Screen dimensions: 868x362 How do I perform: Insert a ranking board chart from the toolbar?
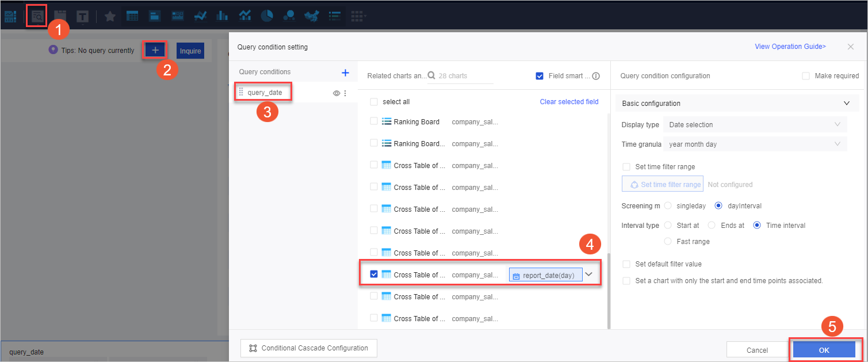pos(334,16)
